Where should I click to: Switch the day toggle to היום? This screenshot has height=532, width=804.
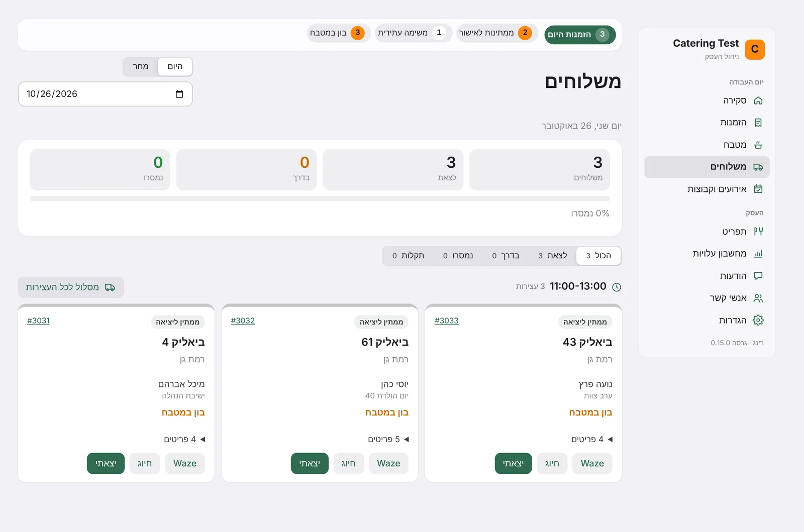175,66
